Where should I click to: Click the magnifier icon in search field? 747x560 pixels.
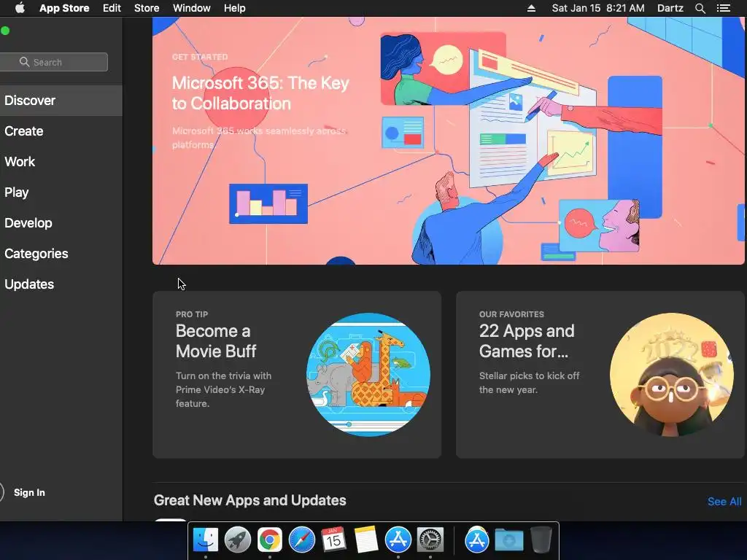point(24,62)
